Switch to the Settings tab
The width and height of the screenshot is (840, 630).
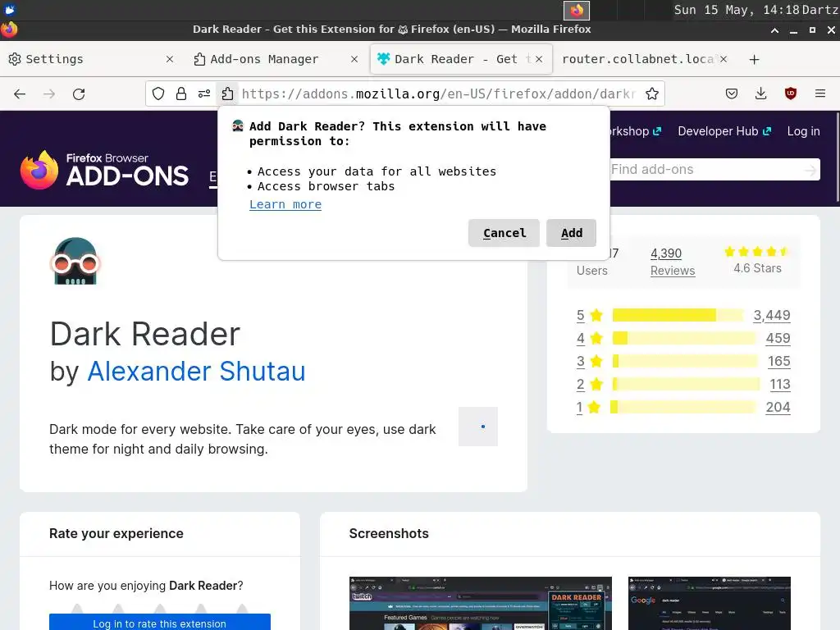pos(91,59)
